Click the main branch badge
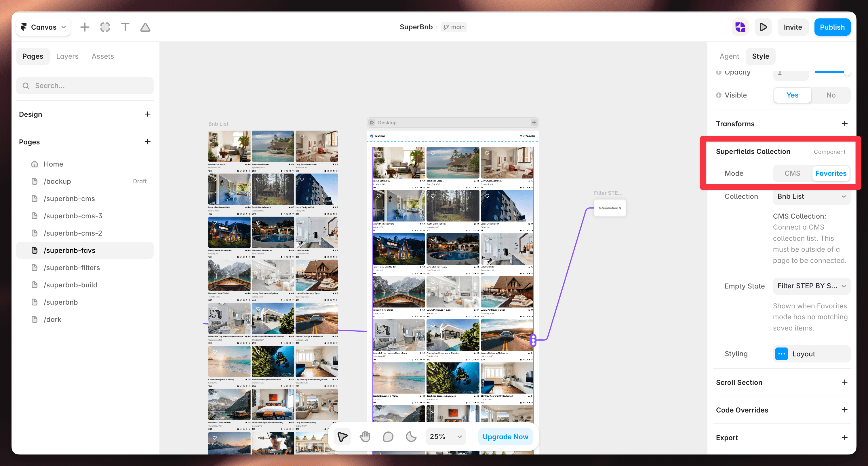Screen dimensions: 868x466 click(454, 27)
